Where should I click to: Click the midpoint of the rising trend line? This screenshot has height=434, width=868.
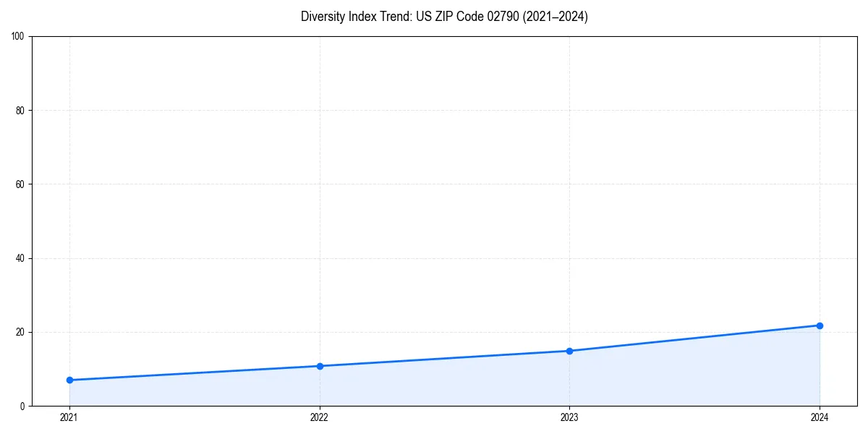pos(444,357)
